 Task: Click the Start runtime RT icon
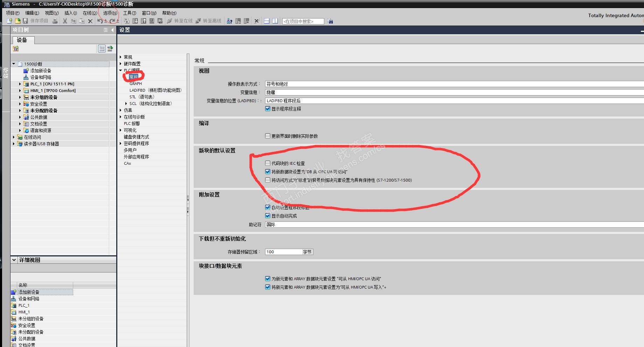(160, 21)
